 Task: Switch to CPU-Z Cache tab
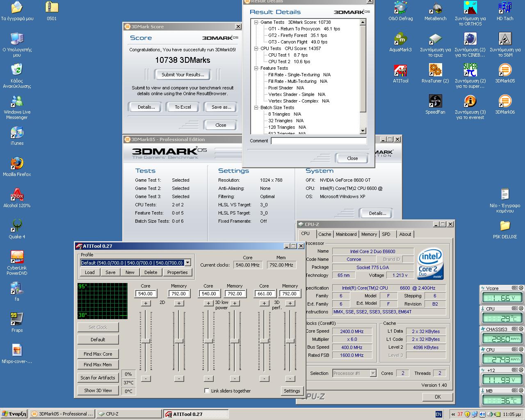click(x=324, y=234)
